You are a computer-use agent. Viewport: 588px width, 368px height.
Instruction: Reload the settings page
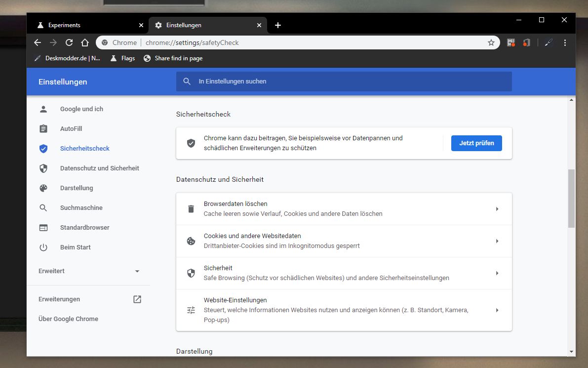pos(69,43)
